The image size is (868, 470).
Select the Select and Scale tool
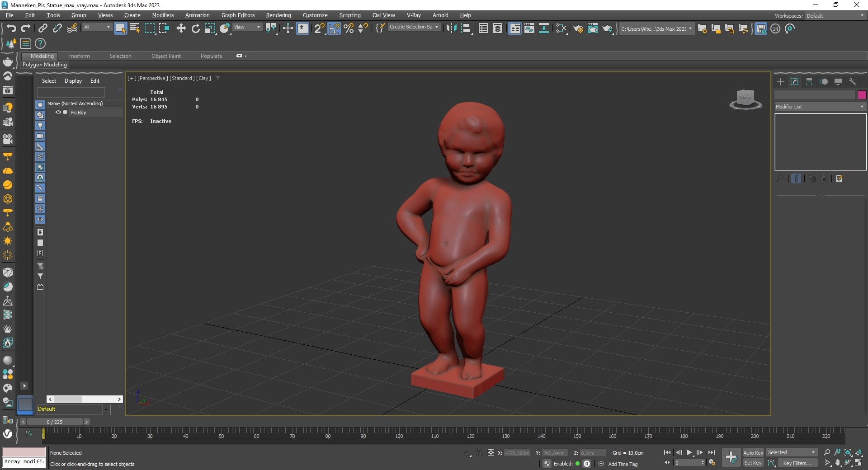click(210, 28)
